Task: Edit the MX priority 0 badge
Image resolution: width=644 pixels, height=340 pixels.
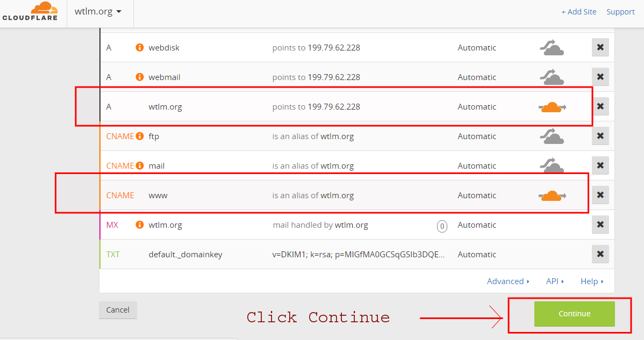Action: [x=442, y=226]
